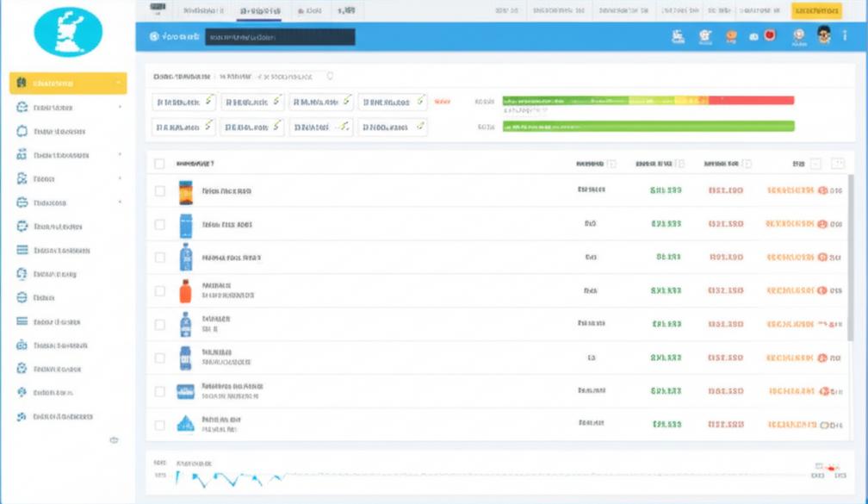Open the red notification badge icon in header
Image resolution: width=868 pixels, height=504 pixels.
[x=770, y=35]
